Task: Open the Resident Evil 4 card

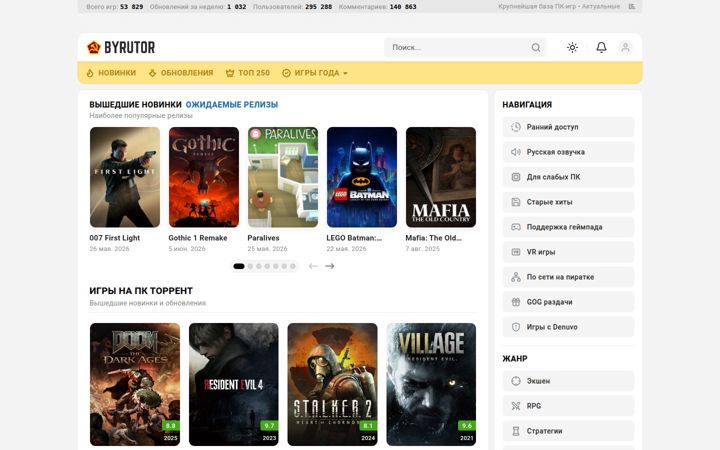Action: (234, 384)
